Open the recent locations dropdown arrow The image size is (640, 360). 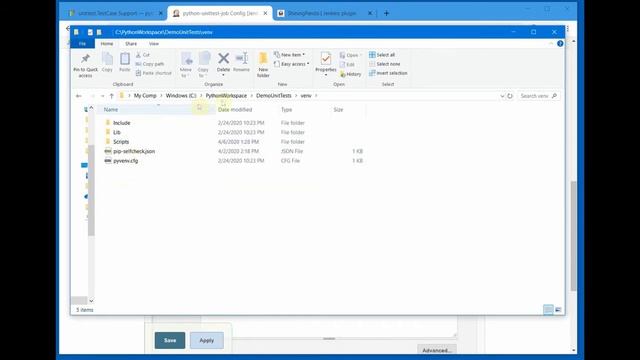point(102,96)
